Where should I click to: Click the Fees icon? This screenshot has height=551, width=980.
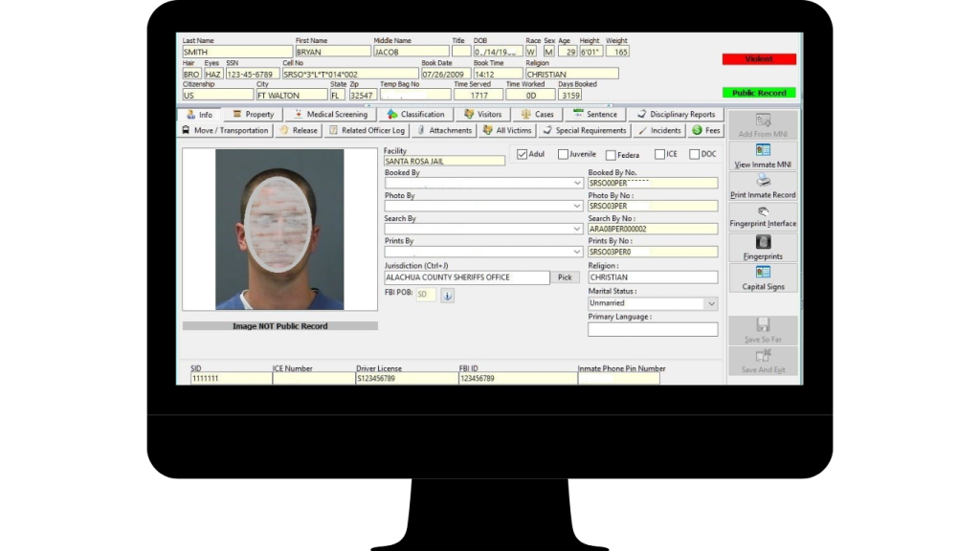705,131
